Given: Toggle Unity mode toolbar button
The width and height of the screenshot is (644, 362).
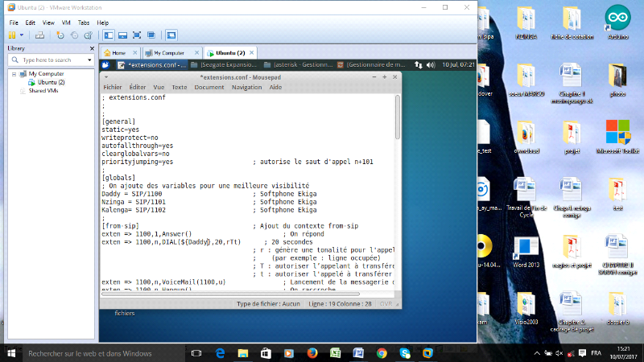Looking at the screenshot, I should [x=151, y=35].
